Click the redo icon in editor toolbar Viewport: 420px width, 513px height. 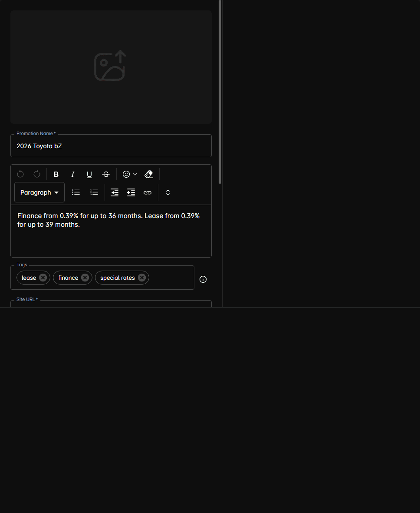tap(37, 174)
